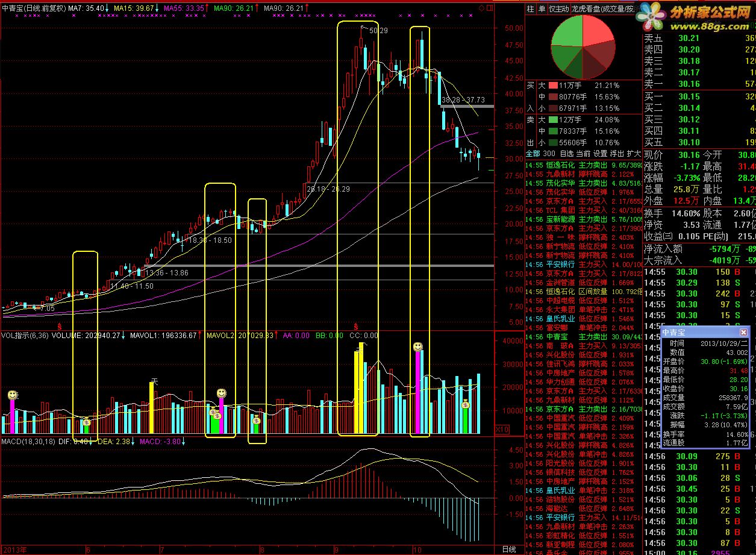Screen dimensions: 756x555
Task: Click the smiley icon on October's magenta volume bar
Action: pos(417,346)
